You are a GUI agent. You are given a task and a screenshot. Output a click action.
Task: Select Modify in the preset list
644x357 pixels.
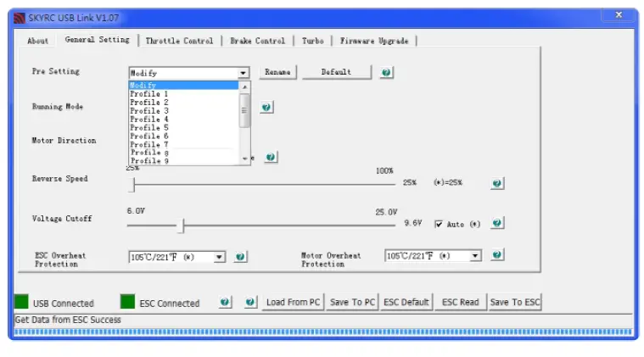[183, 86]
